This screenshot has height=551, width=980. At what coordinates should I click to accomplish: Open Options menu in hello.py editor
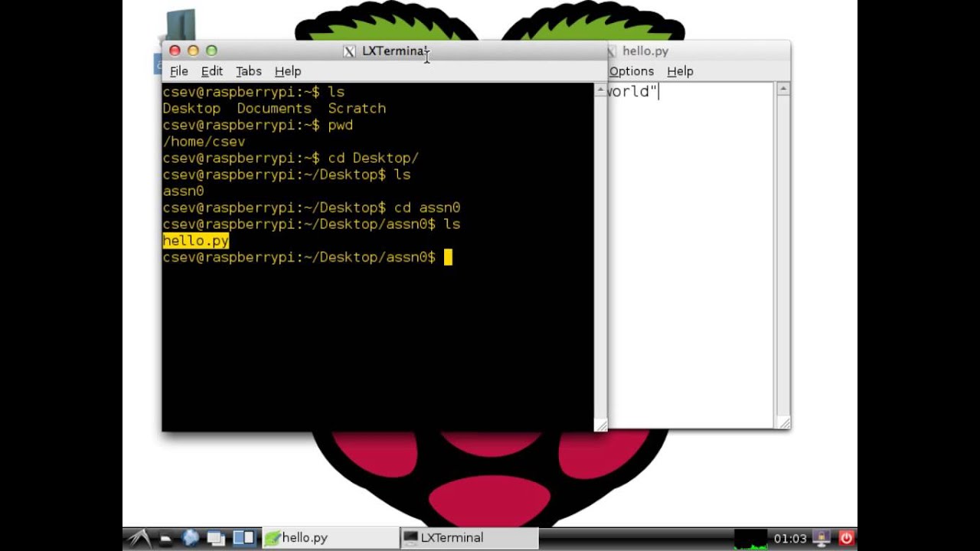(x=632, y=71)
